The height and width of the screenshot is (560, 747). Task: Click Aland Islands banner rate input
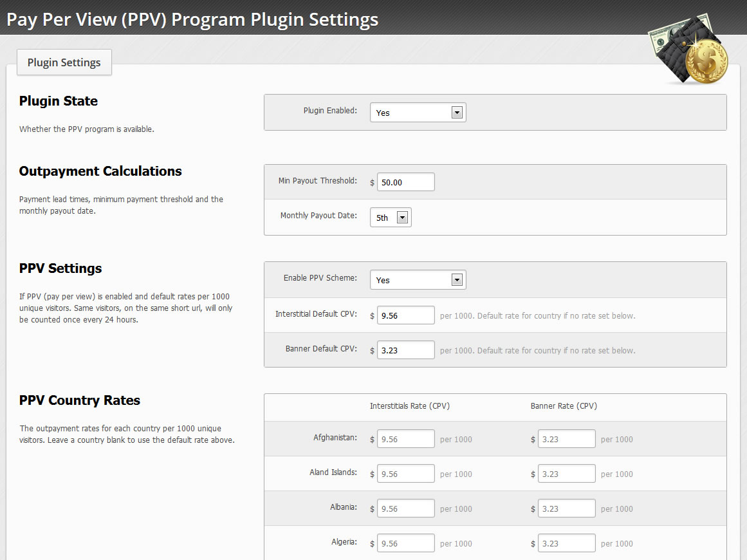[x=566, y=474]
